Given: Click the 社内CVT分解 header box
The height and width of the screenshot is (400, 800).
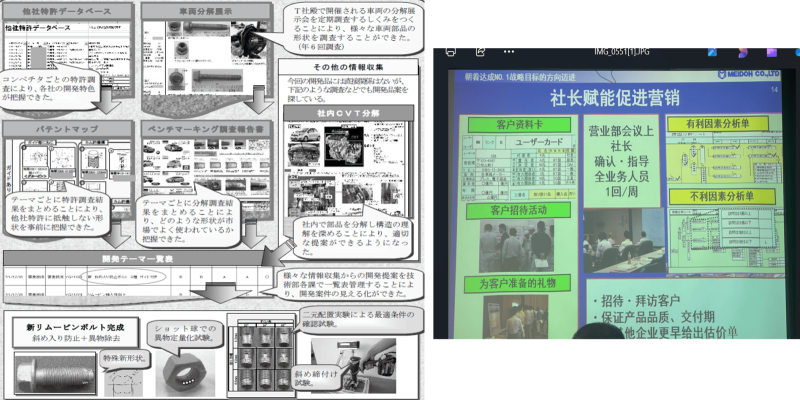Looking at the screenshot, I should (348, 113).
